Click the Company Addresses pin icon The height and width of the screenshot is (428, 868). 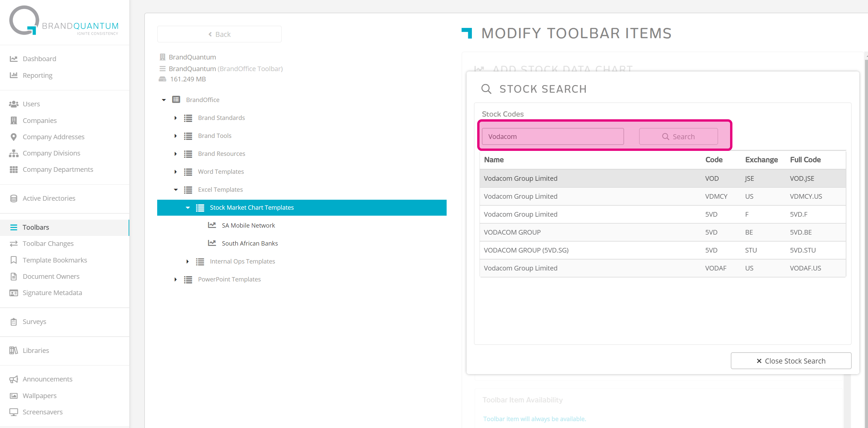point(14,137)
